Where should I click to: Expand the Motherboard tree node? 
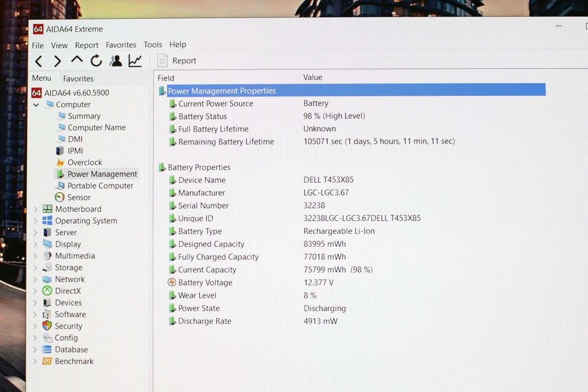click(36, 209)
